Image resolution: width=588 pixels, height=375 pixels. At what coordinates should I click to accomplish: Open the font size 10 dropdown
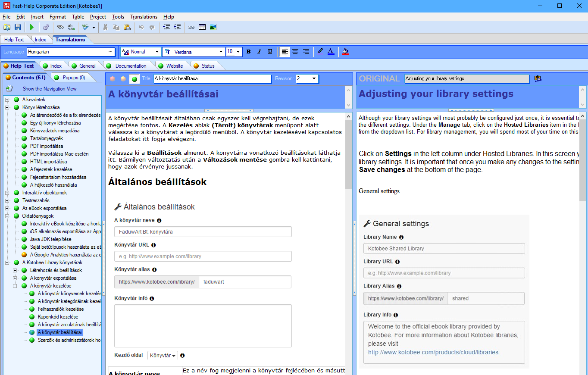[238, 52]
